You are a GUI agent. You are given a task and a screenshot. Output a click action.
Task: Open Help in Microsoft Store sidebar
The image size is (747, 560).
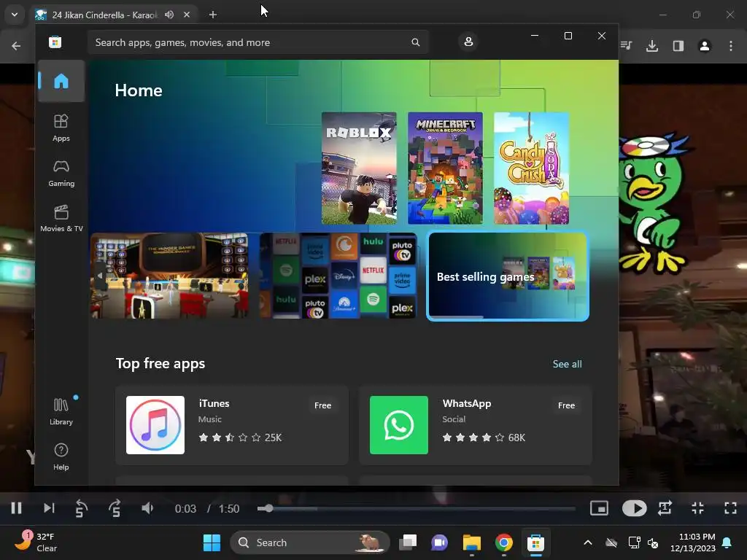(61, 456)
